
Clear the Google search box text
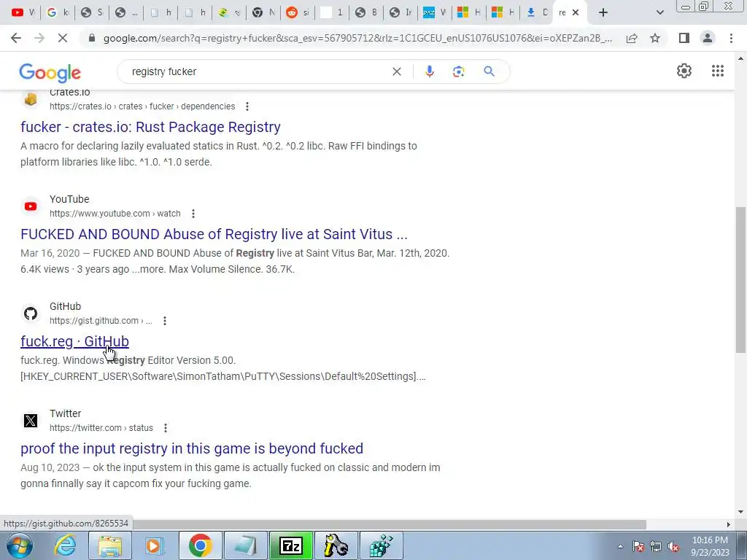pyautogui.click(x=396, y=71)
